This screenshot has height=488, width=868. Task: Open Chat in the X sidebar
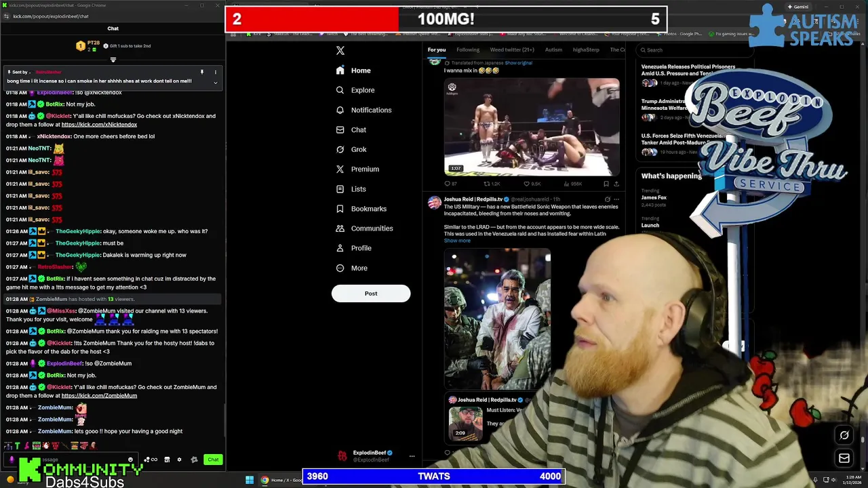click(x=351, y=129)
